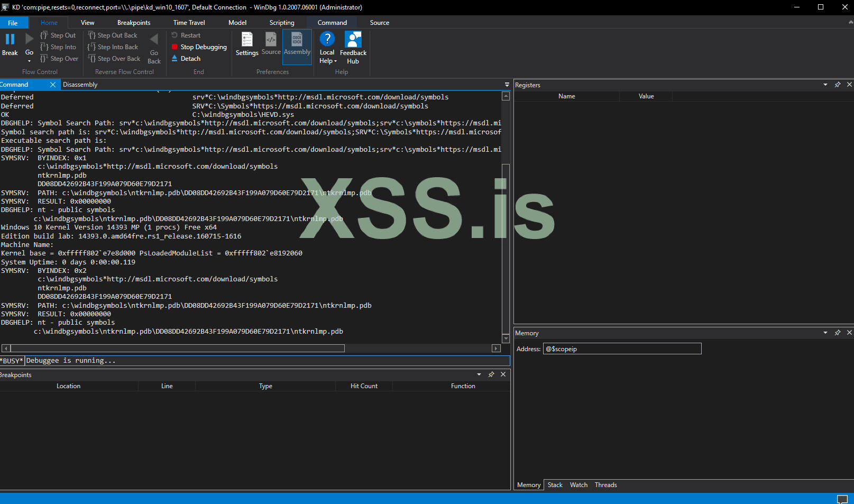
Task: Click the Local Help question icon
Action: (327, 39)
